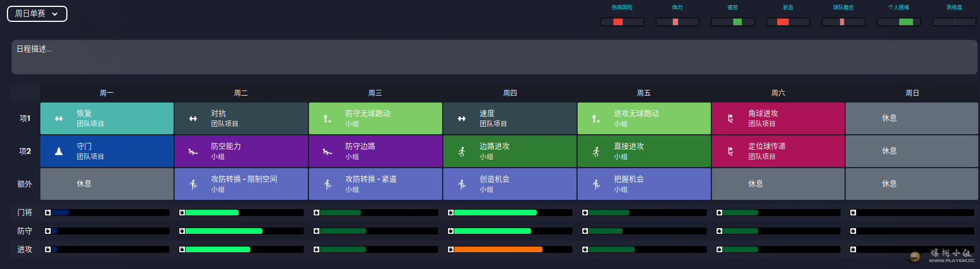Click Thursday's orange 进攻 intensity bar
Image resolution: width=980 pixels, height=269 pixels.
(x=498, y=249)
